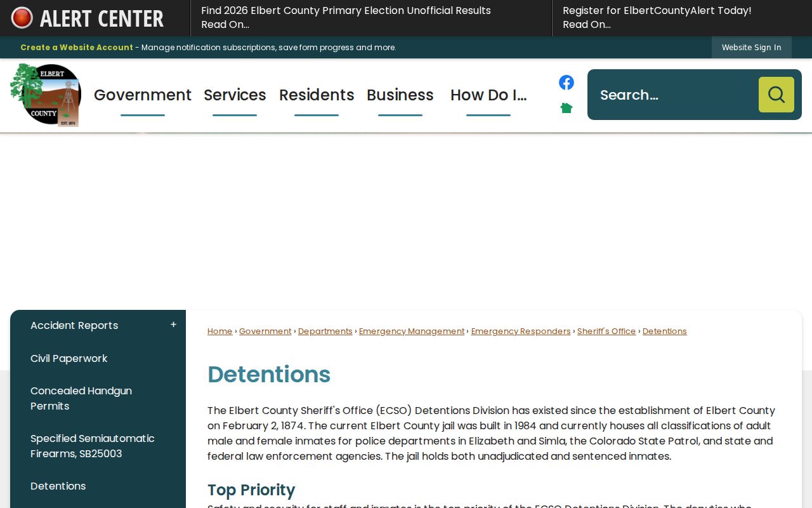Open the Services menu
The width and height of the screenshot is (812, 508).
[235, 95]
